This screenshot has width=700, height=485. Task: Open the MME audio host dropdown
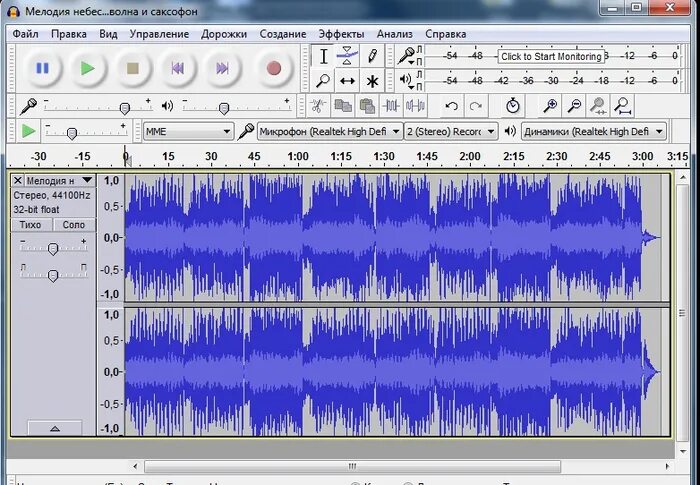[x=188, y=132]
